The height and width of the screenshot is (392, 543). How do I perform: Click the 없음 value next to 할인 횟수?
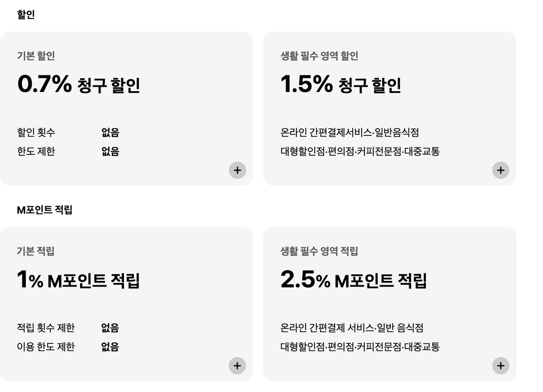[109, 132]
